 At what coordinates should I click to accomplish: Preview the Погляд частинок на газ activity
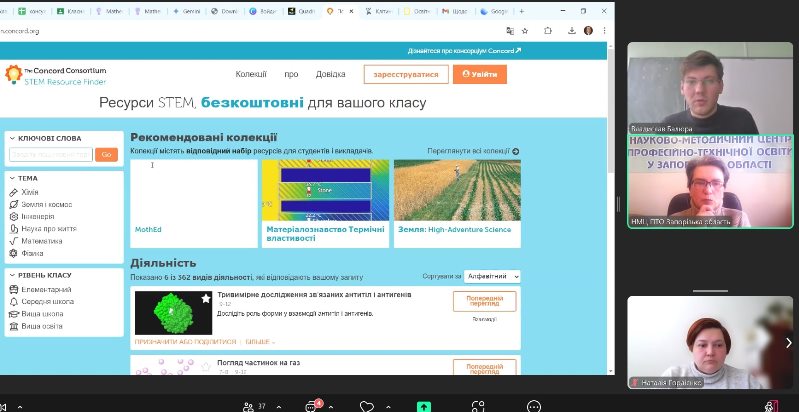coord(484,367)
